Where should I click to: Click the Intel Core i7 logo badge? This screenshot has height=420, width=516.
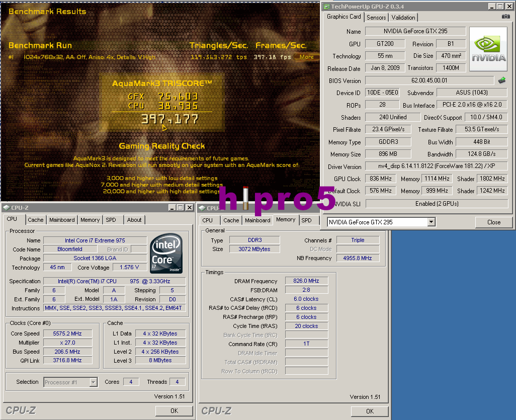166,253
